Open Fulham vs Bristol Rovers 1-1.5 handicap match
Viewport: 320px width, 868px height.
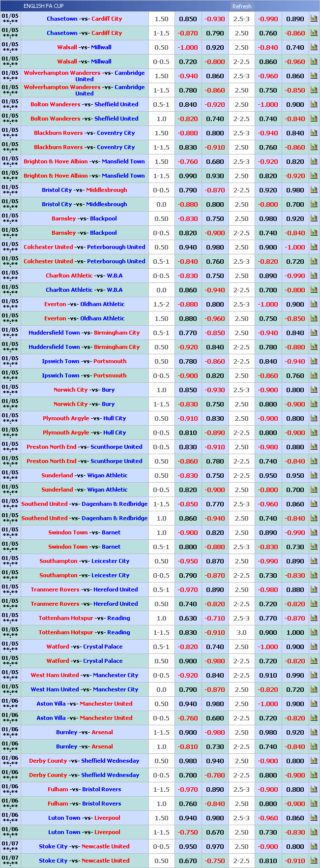pos(85,789)
